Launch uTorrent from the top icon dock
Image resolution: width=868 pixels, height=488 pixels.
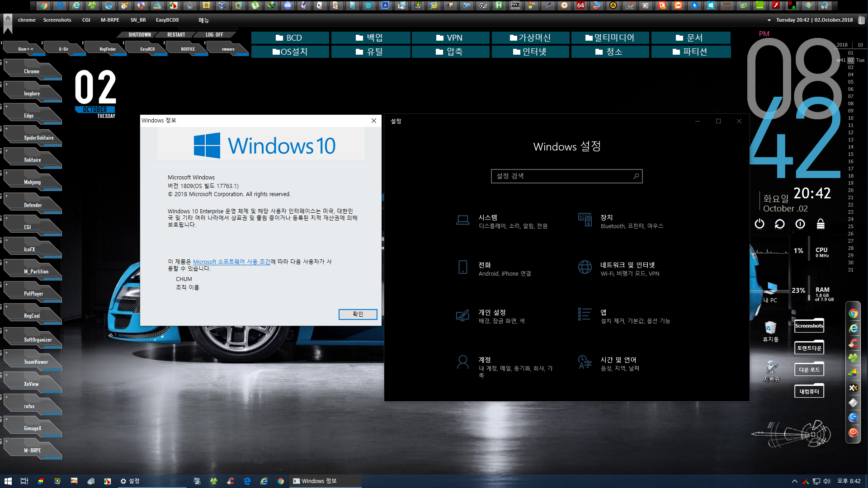click(x=255, y=5)
